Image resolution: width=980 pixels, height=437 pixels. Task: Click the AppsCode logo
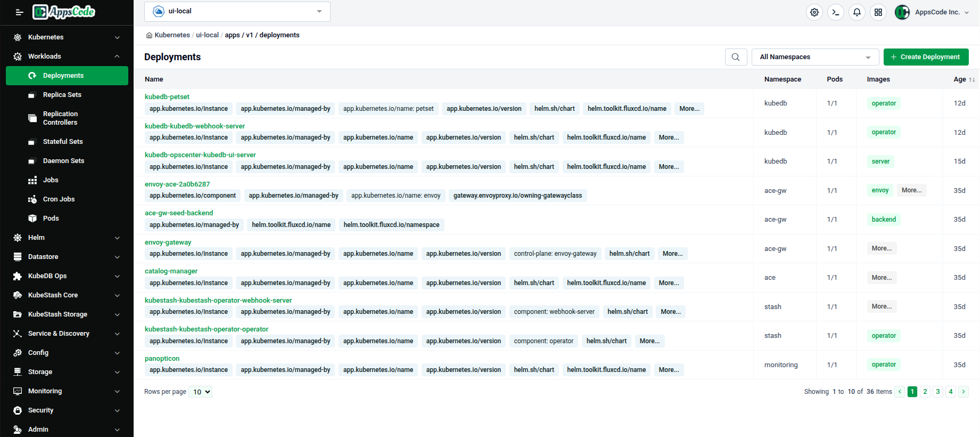click(64, 12)
